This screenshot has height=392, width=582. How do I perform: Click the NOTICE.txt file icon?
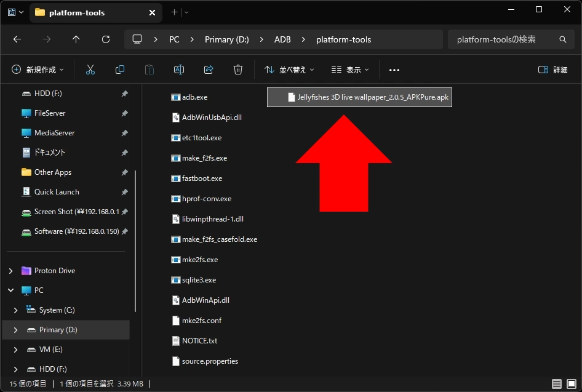point(175,341)
